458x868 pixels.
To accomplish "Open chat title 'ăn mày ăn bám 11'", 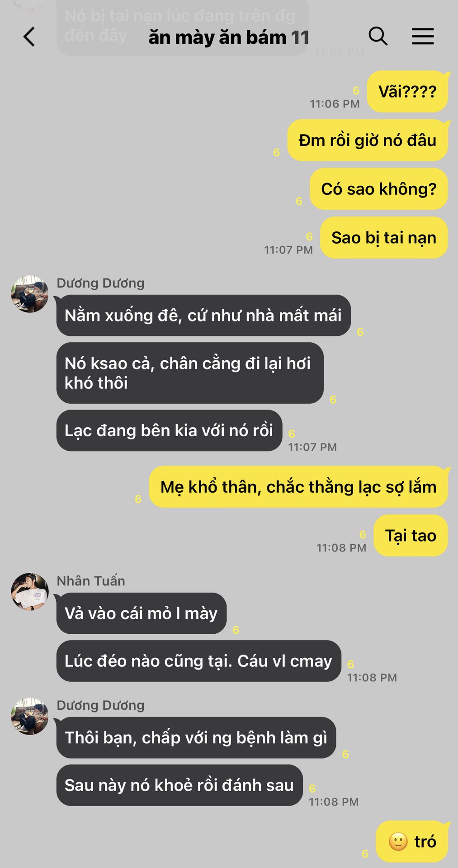I will pos(229,37).
